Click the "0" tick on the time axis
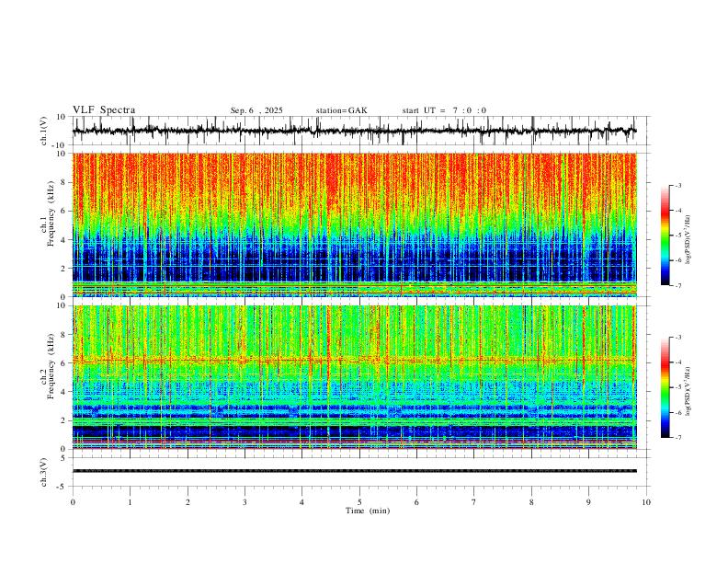The height and width of the screenshot is (563, 728). [73, 502]
